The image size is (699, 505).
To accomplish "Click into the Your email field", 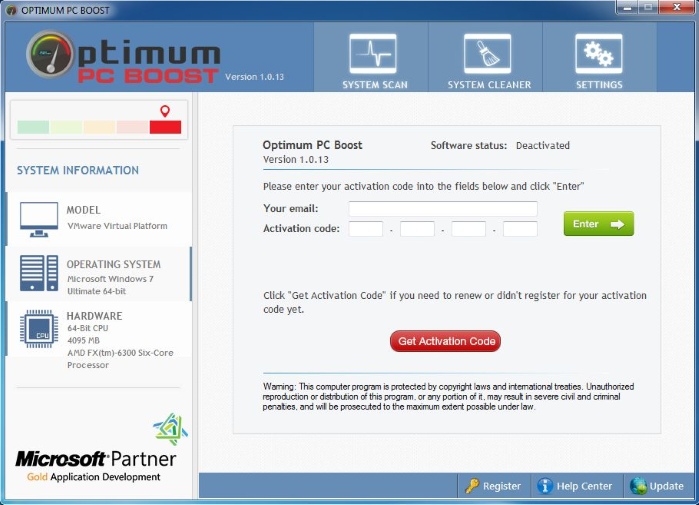I will pos(442,209).
